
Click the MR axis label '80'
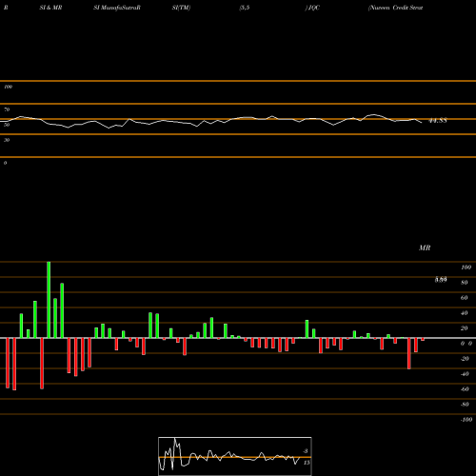[465, 283]
